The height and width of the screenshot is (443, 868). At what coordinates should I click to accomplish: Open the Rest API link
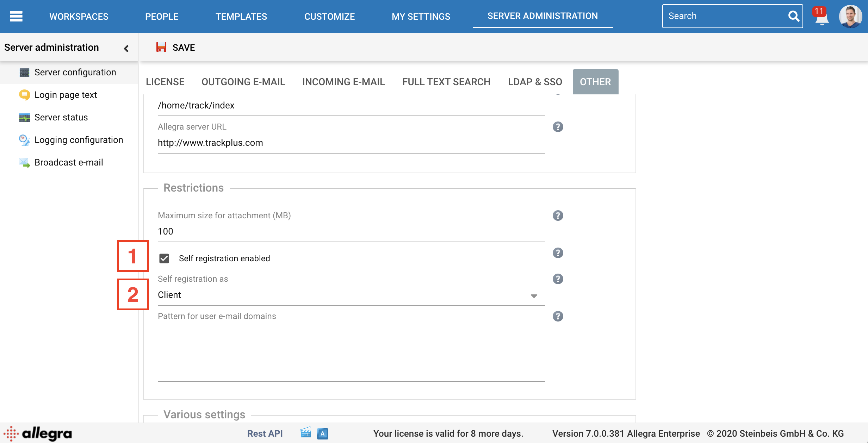[x=265, y=433]
